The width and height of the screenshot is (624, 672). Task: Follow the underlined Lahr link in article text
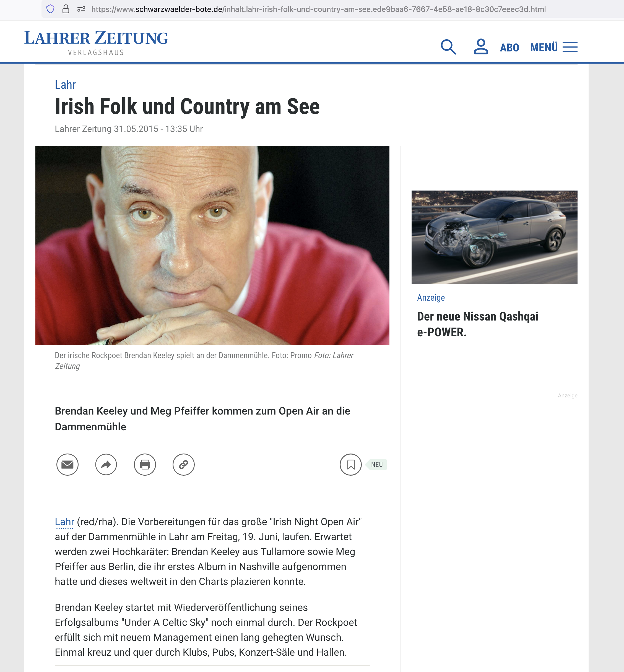(x=64, y=522)
